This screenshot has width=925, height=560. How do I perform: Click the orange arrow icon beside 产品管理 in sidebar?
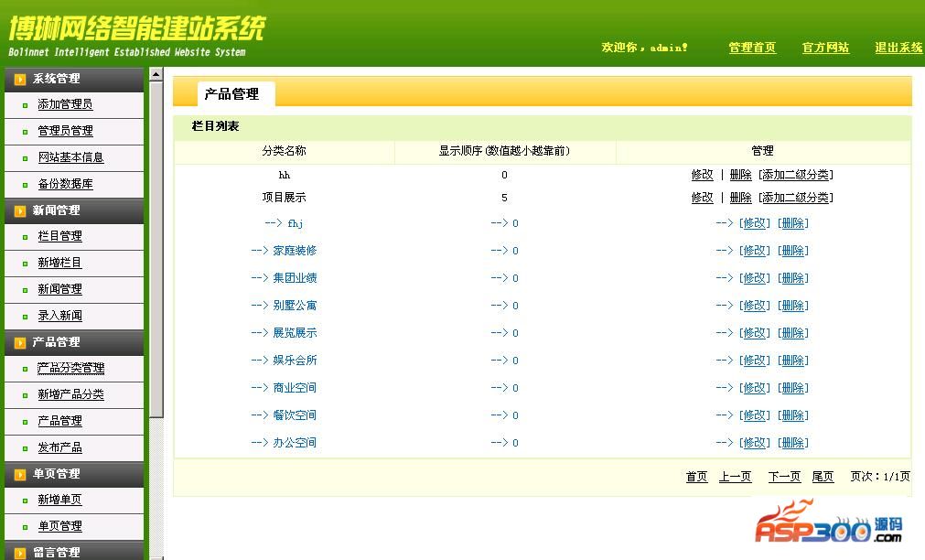tap(20, 343)
